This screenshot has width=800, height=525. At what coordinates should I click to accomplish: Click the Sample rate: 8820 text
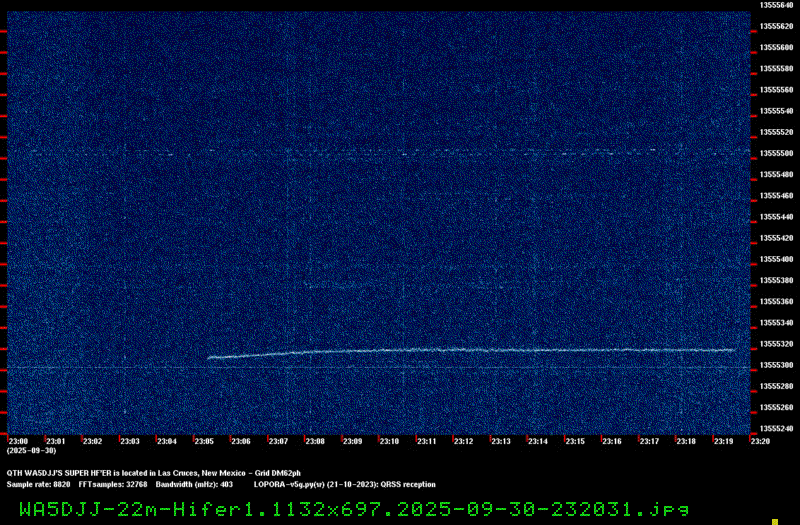[x=38, y=484]
